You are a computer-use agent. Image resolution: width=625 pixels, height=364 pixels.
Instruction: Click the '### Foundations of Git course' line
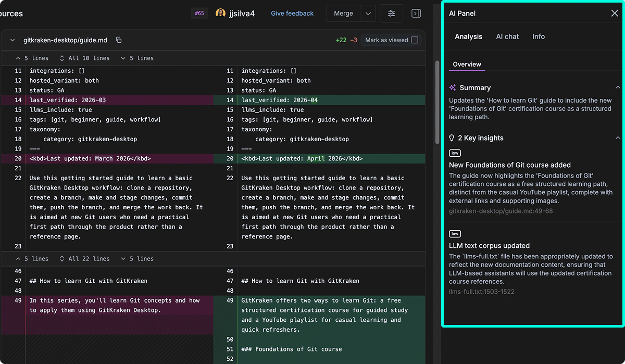(x=292, y=349)
